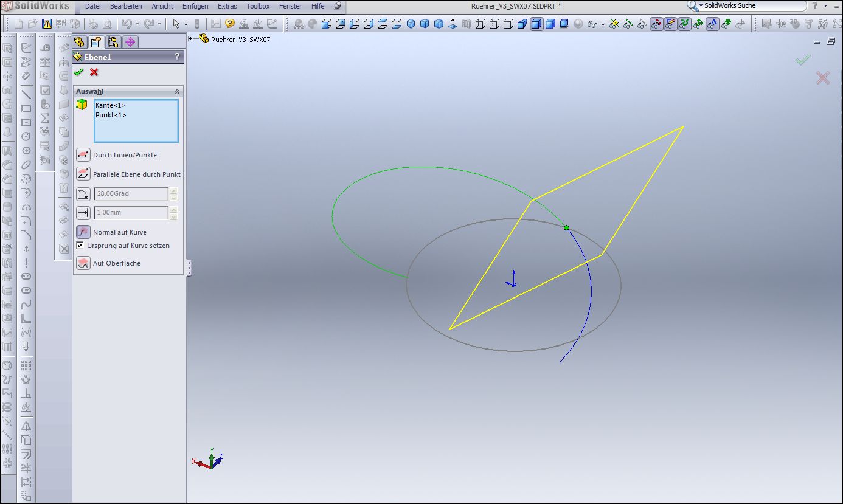Toggle the offset distance plane option icon
The image size is (843, 504).
[83, 213]
